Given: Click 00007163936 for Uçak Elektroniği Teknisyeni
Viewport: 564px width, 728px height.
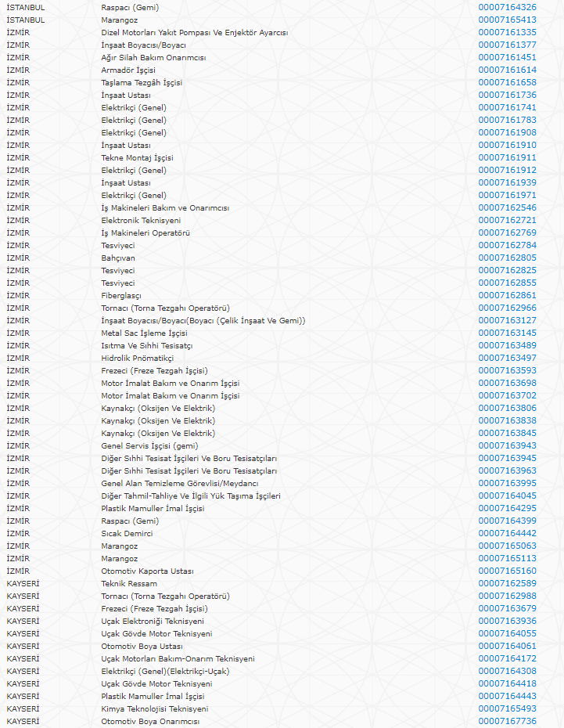Looking at the screenshot, I should (x=507, y=621).
